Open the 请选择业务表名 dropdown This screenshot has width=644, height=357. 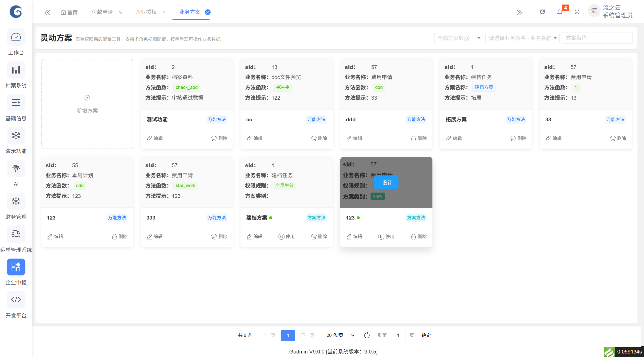coord(522,38)
